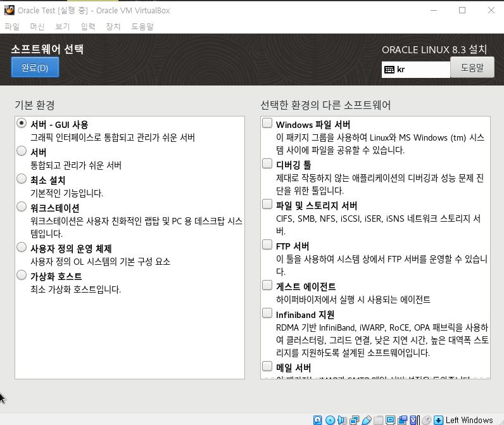Image resolution: width=504 pixels, height=425 pixels.
Task: Click description '하이퍼바이저에서 실행 시 사용되는 에이전트'
Action: (353, 300)
